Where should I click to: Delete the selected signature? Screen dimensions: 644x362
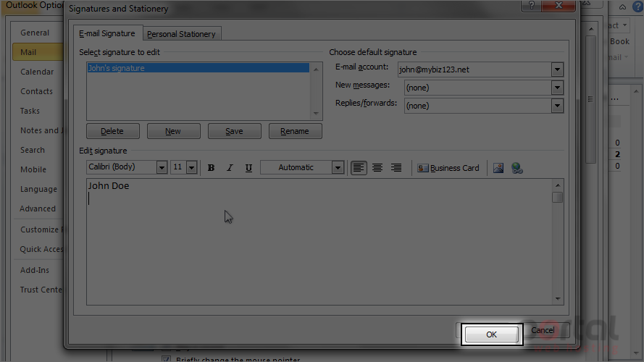(112, 131)
